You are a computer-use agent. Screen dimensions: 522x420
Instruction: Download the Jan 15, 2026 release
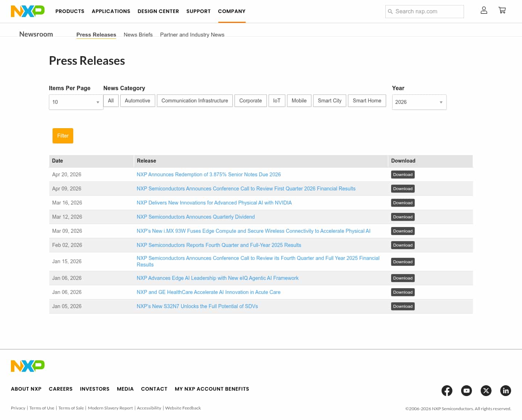click(x=403, y=262)
